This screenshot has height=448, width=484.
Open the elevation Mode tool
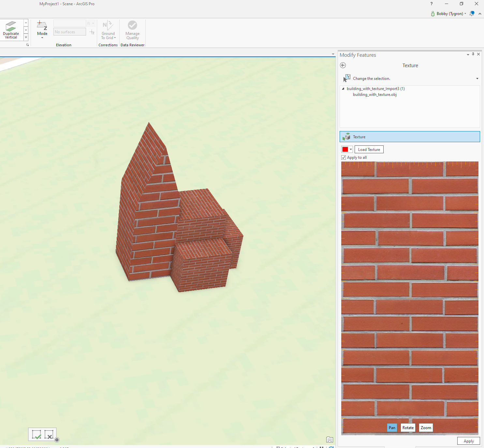point(42,29)
